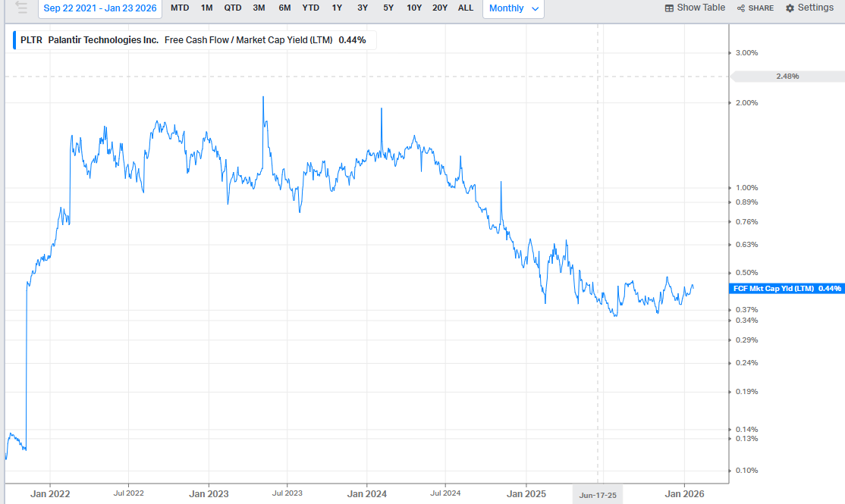Click the collapse sidebar arrow icon
The height and width of the screenshot is (504, 845).
tap(21, 8)
